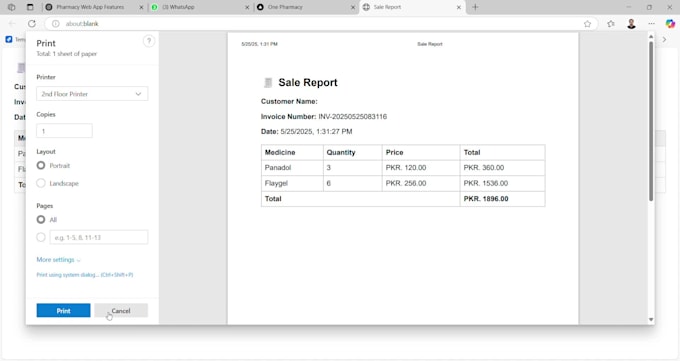Expand More settings

(58, 259)
